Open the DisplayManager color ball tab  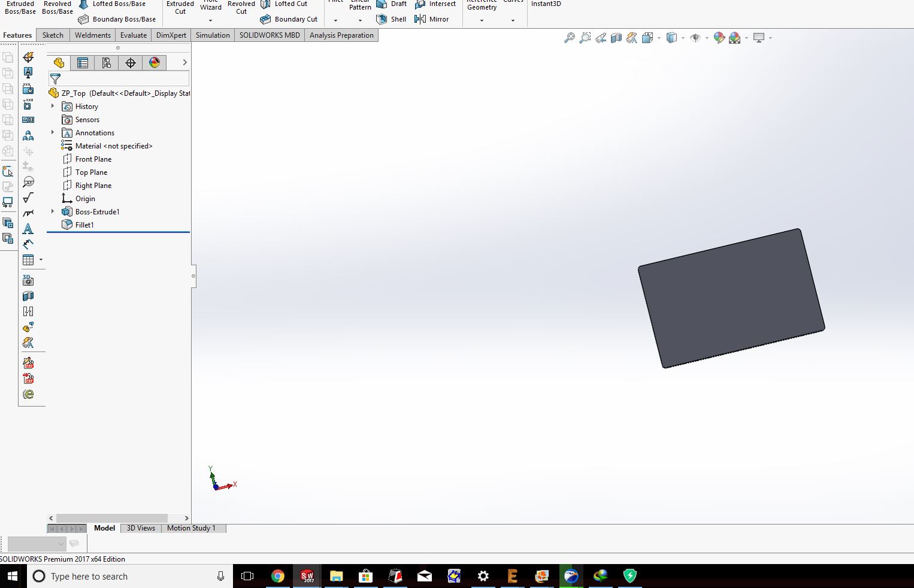click(155, 63)
